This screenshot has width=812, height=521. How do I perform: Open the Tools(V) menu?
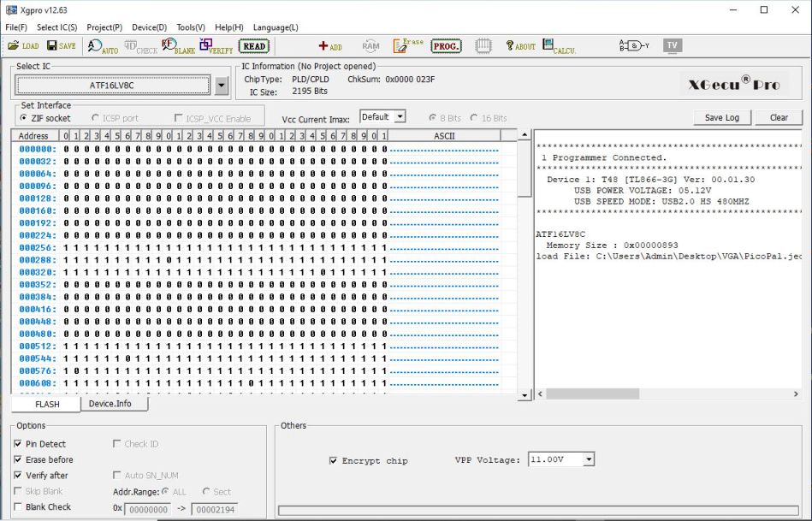(191, 27)
